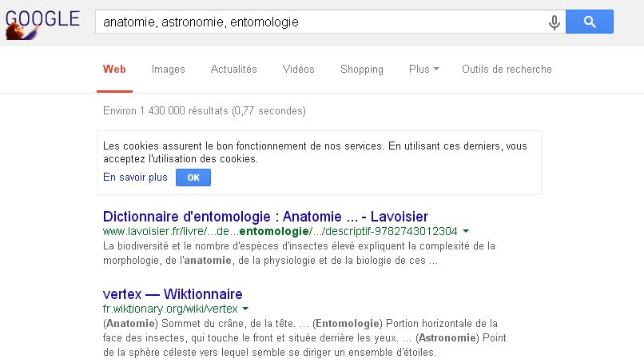Screen dimensions: 644x363
Task: Click the green www.lavoisier.fr URL text
Action: point(280,232)
